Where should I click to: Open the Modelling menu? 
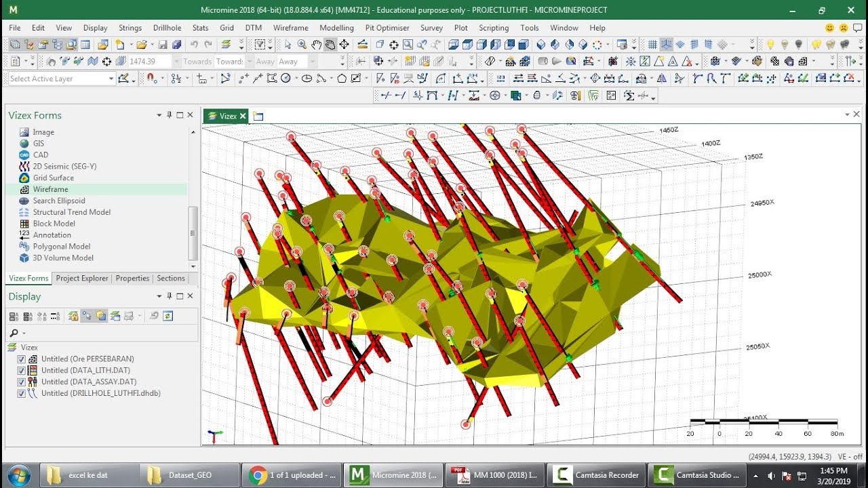(x=337, y=28)
